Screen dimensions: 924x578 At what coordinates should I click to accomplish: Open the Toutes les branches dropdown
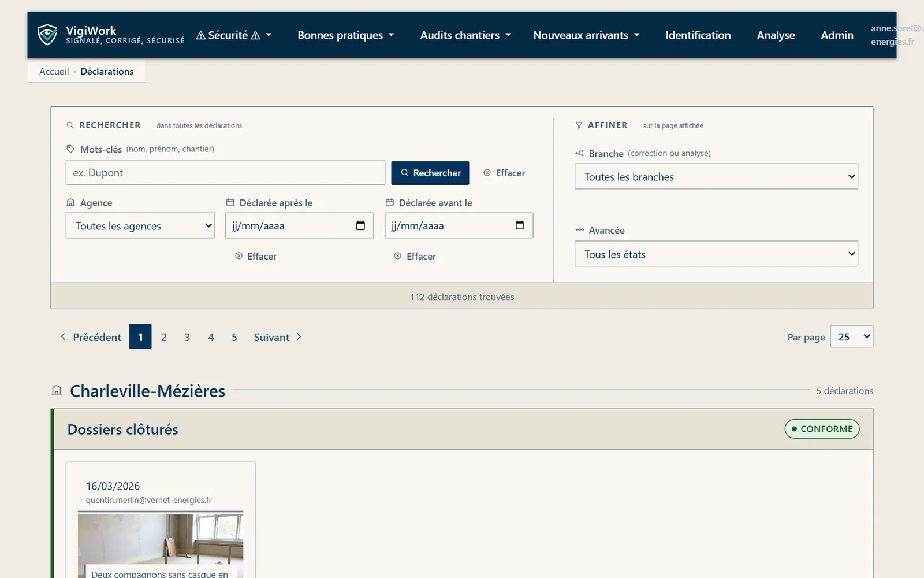pos(716,176)
